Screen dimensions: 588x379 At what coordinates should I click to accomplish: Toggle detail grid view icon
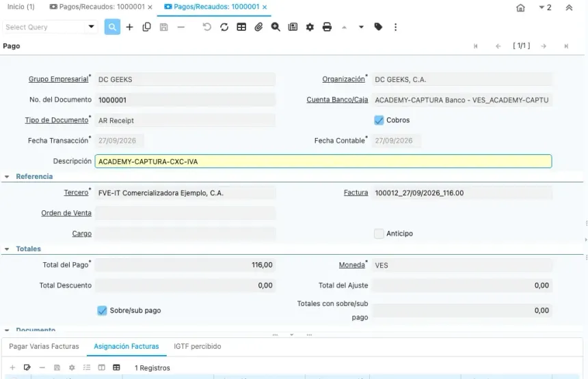[117, 367]
